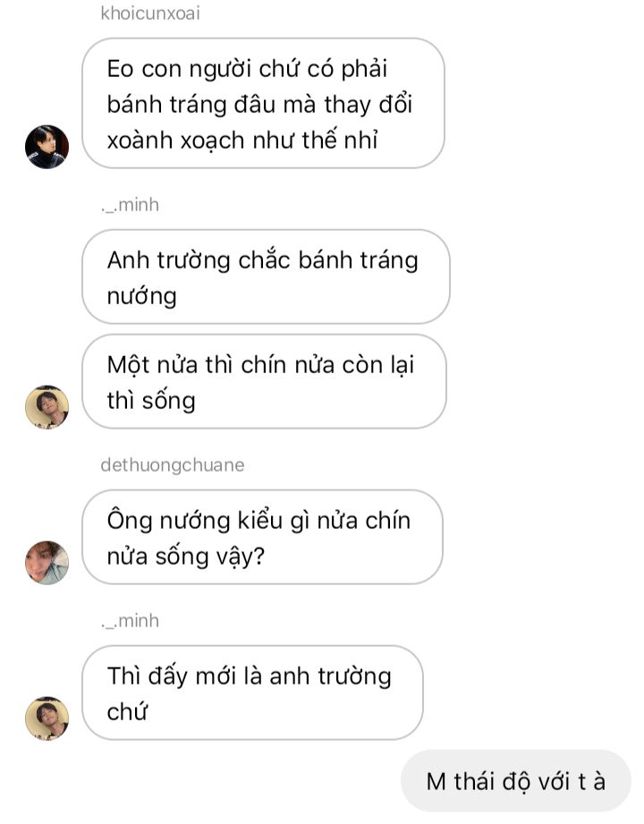Screen dimensions: 644x824
Task: Tap the dethuongchuane username label
Action: [x=173, y=465]
